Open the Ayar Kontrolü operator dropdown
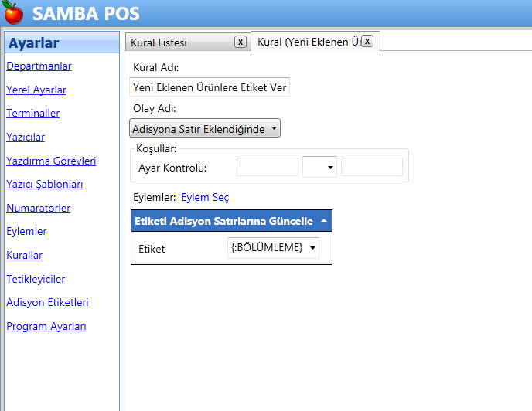This screenshot has width=532, height=411. pos(320,167)
